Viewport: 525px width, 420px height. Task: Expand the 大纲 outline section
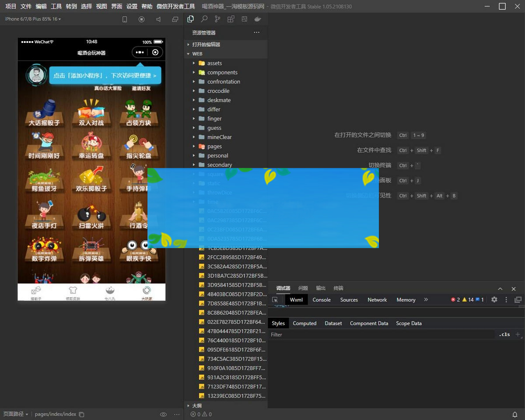(x=197, y=406)
